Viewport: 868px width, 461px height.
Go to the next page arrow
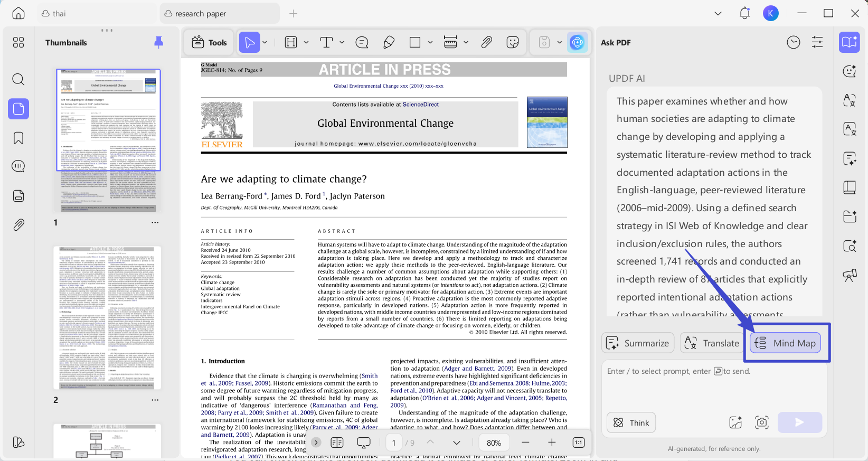(457, 443)
